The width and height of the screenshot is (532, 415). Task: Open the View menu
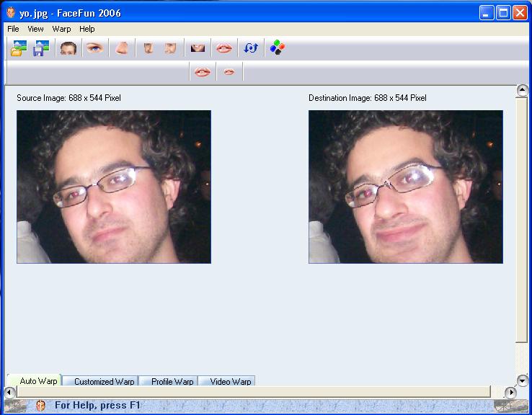35,29
